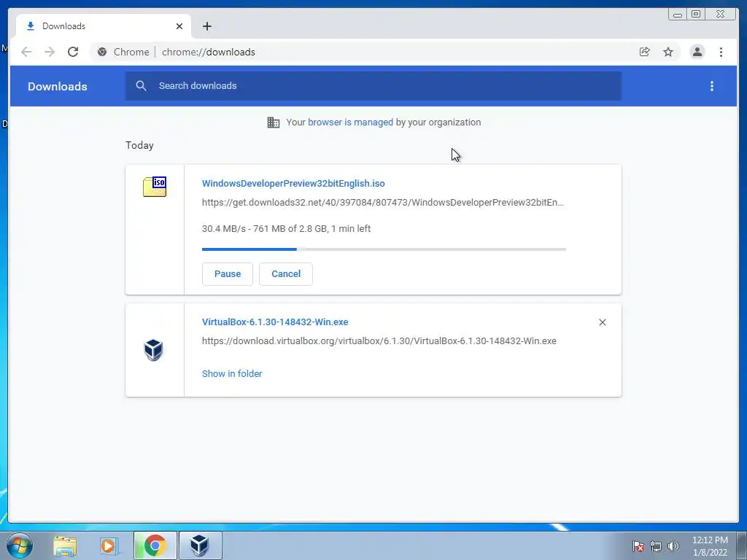Open the 'browser is managed' link
This screenshot has width=747, height=560.
click(350, 122)
